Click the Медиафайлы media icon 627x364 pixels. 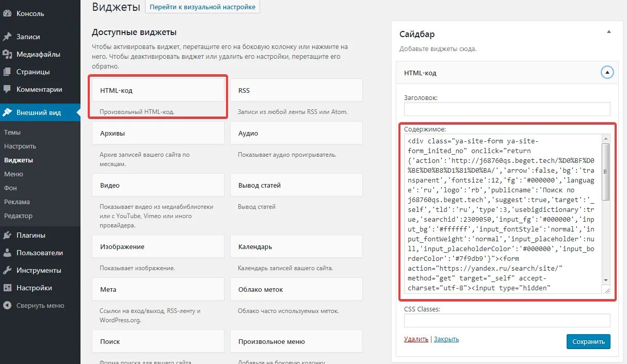pyautogui.click(x=7, y=54)
